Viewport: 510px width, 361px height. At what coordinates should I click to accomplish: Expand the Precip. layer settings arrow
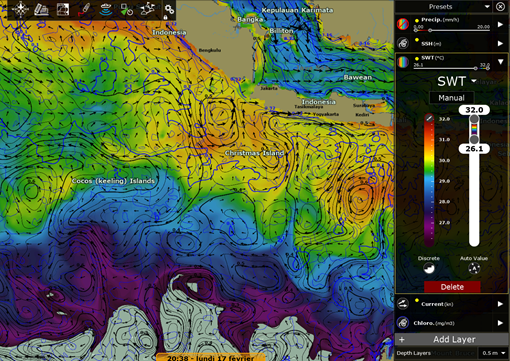500,24
